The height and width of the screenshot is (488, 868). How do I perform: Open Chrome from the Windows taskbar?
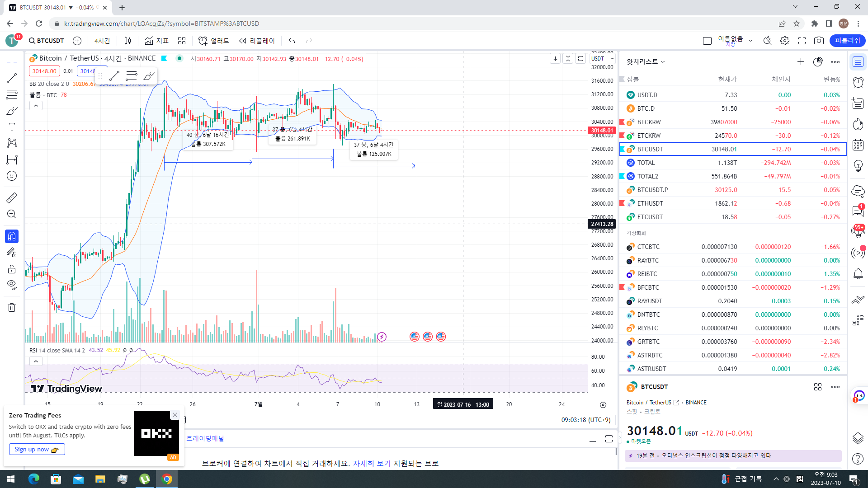point(167,479)
